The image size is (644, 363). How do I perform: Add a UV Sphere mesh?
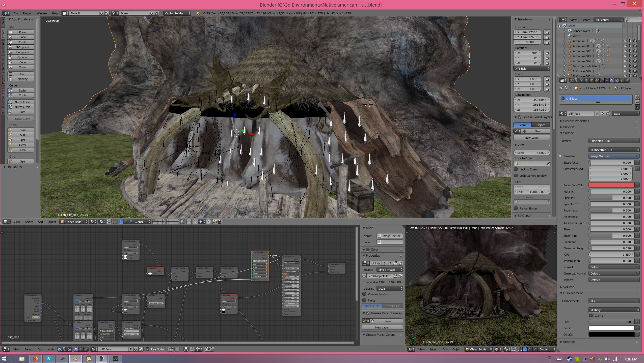pyautogui.click(x=22, y=47)
